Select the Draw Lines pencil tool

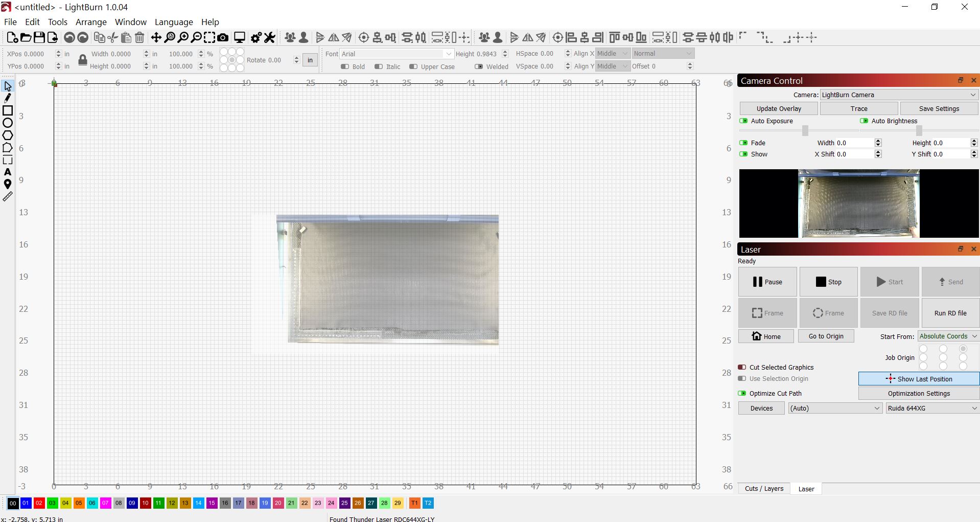point(8,98)
